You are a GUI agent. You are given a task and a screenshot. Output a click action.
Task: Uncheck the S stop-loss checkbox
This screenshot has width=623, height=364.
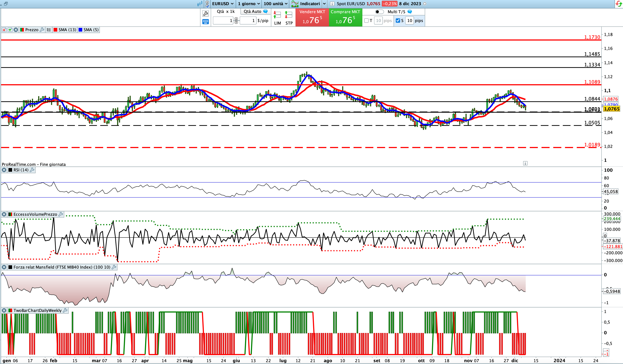(x=398, y=21)
